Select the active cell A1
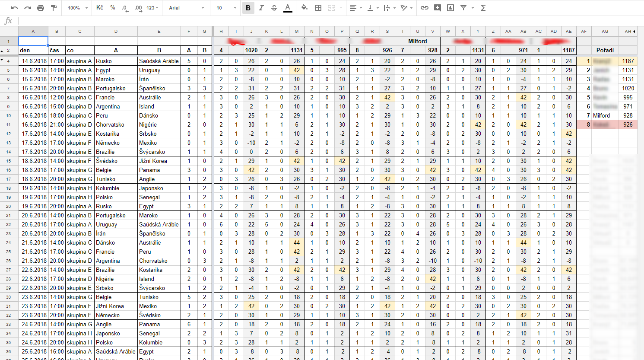 coord(33,41)
